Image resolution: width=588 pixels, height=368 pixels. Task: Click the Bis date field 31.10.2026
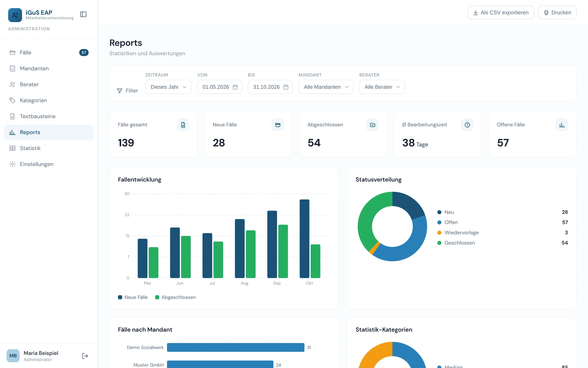point(270,87)
